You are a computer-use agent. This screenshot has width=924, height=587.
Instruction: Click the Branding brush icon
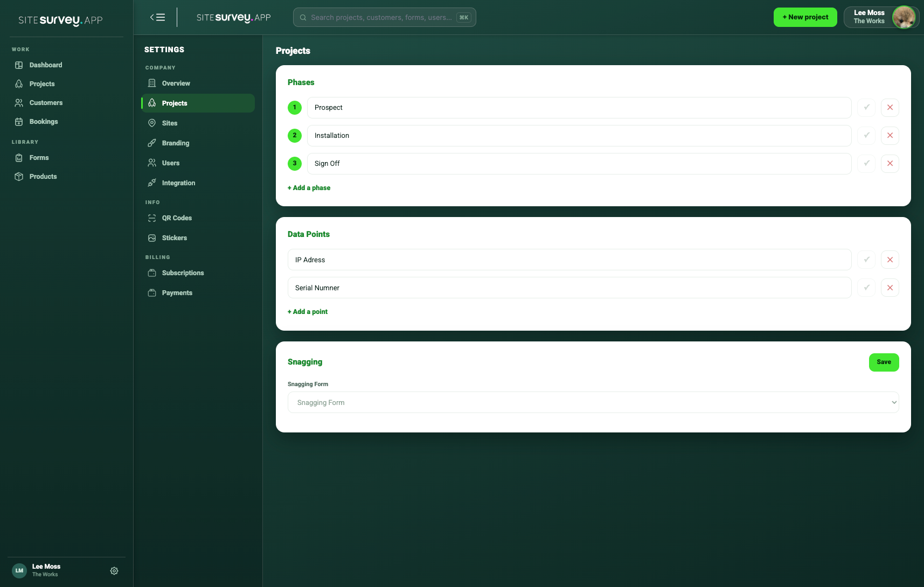(x=152, y=143)
